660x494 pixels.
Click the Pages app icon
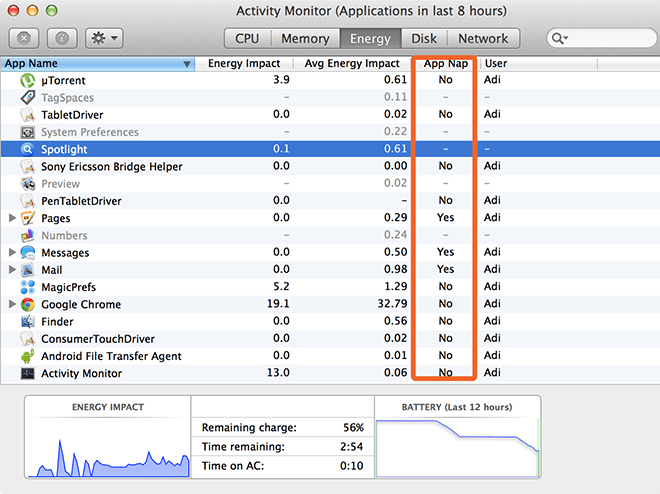click(x=28, y=218)
